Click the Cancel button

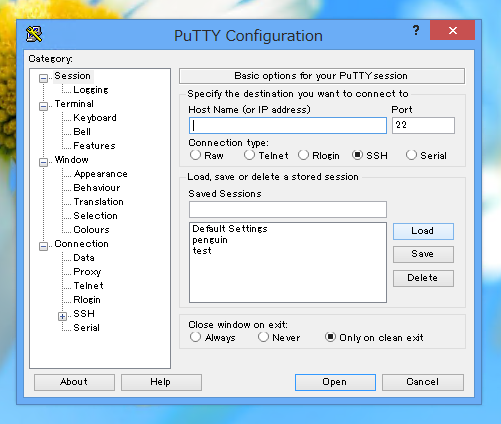coord(423,382)
